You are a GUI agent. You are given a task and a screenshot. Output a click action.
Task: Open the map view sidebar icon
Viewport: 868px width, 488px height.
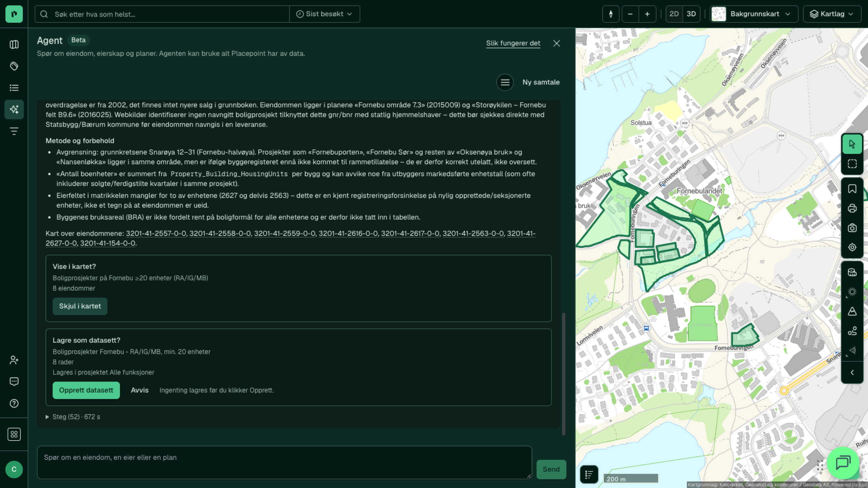click(x=14, y=44)
